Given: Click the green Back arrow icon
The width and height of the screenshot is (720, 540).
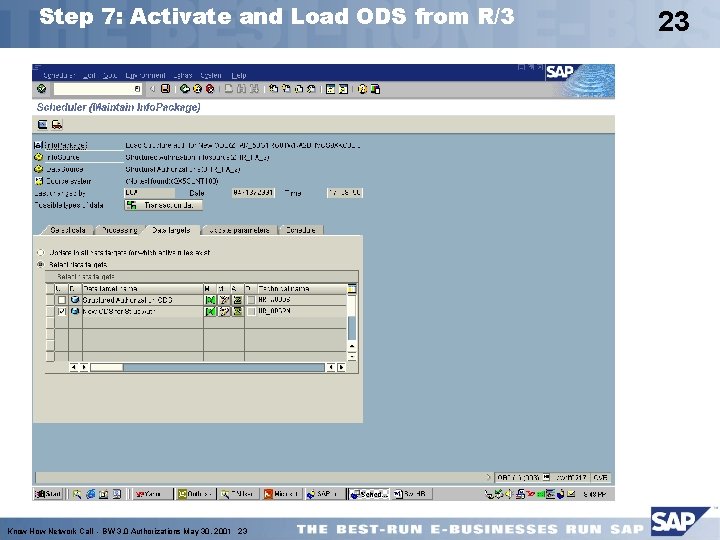Looking at the screenshot, I should pos(185,89).
